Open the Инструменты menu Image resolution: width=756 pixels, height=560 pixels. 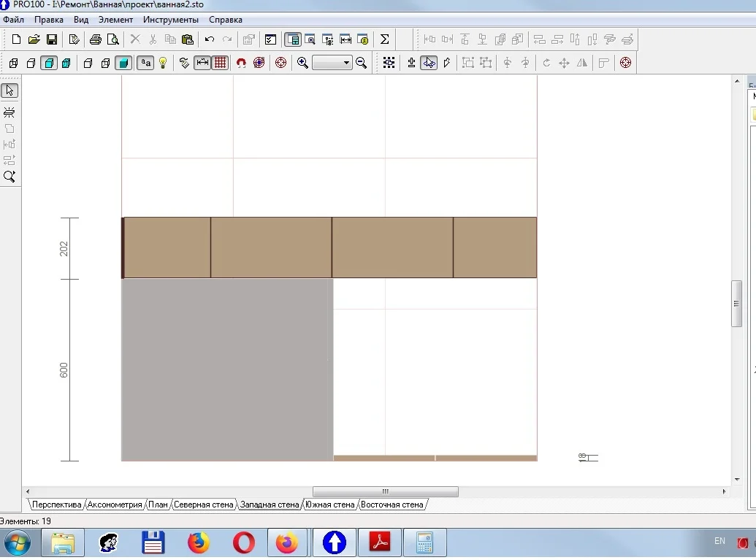pyautogui.click(x=170, y=20)
